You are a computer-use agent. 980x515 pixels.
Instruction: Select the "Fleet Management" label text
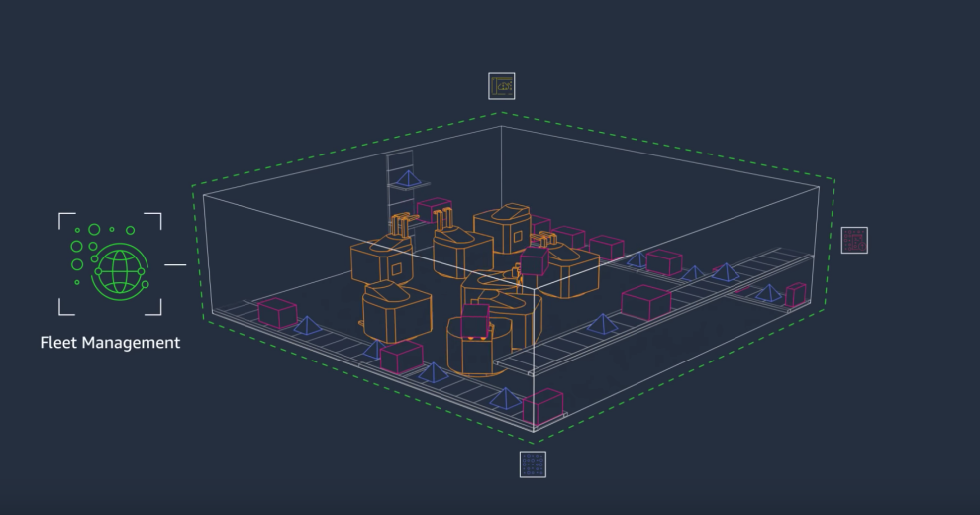110,343
